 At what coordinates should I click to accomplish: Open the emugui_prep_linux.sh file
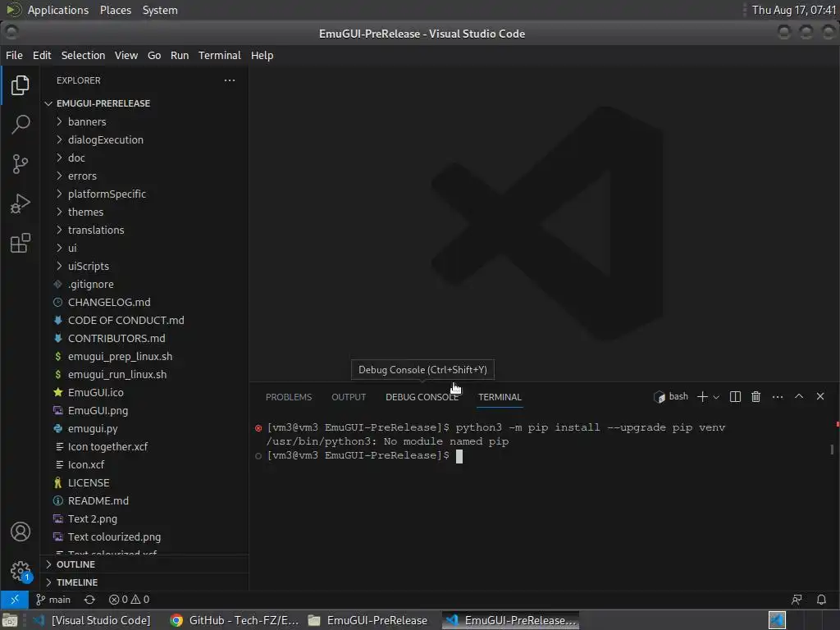(x=144, y=356)
